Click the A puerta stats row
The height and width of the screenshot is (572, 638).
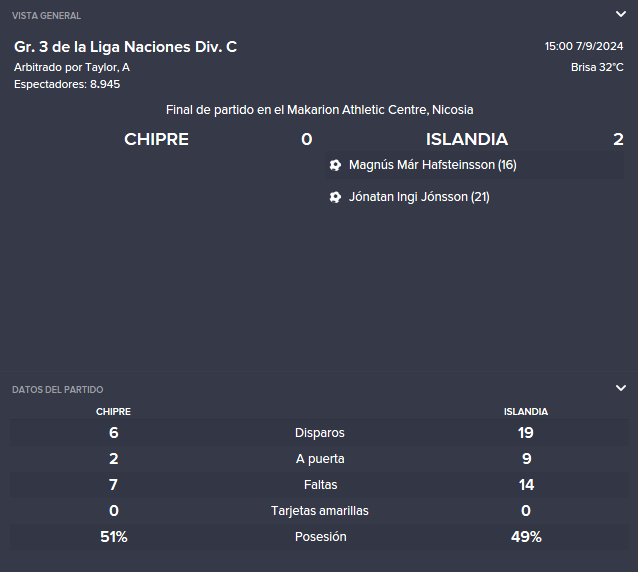click(319, 458)
